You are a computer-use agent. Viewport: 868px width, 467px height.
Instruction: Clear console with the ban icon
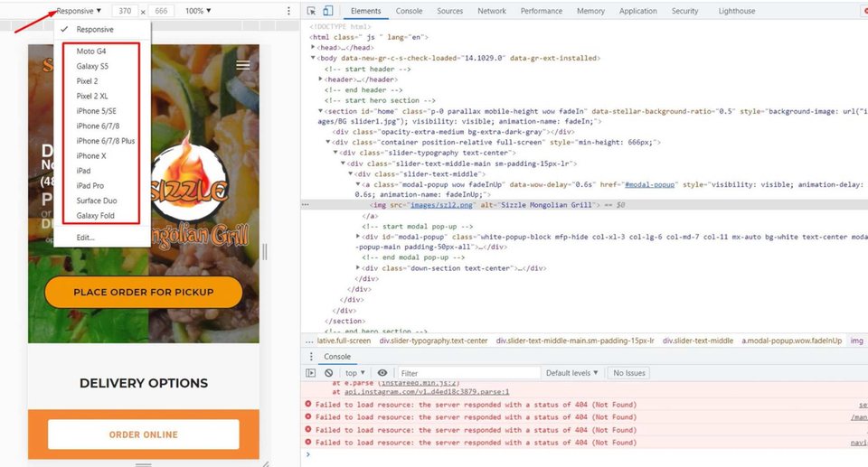pos(329,373)
